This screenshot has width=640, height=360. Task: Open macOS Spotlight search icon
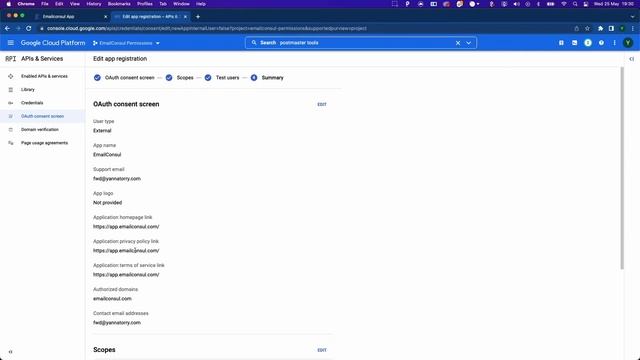(x=575, y=4)
